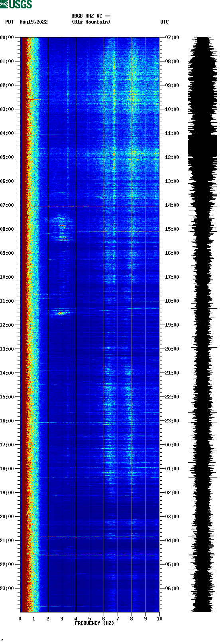Click the frequency axis '10' tick label
This screenshot has height=644, width=220.
point(159,619)
